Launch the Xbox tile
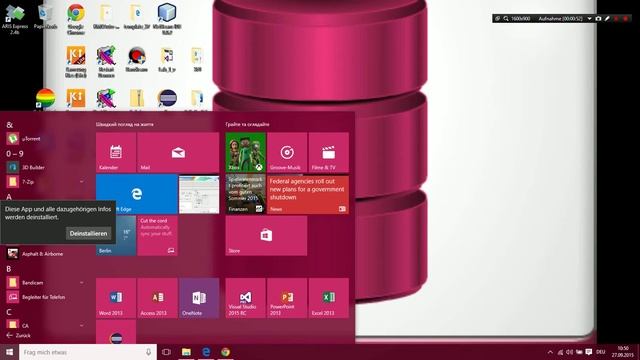The height and width of the screenshot is (360, 640). pyautogui.click(x=246, y=152)
